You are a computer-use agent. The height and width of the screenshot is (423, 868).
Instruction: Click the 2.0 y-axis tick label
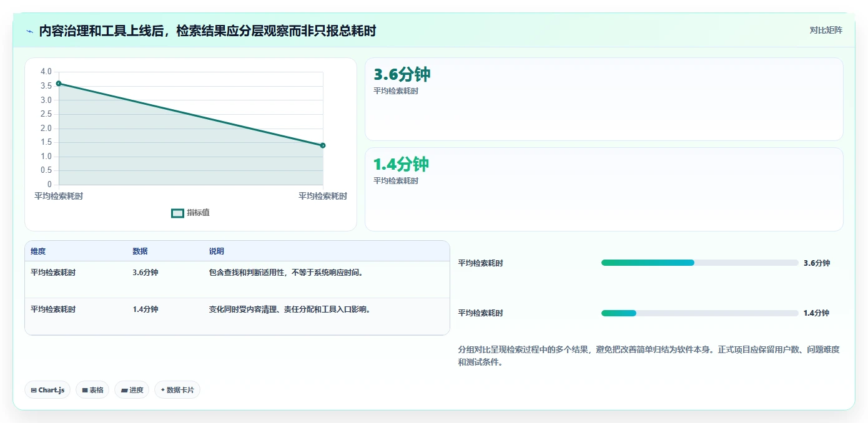point(46,128)
